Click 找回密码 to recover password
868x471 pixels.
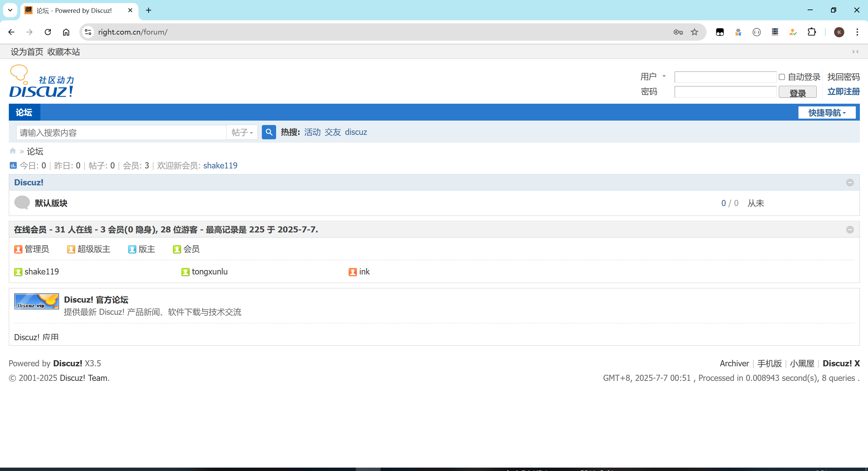click(x=844, y=77)
